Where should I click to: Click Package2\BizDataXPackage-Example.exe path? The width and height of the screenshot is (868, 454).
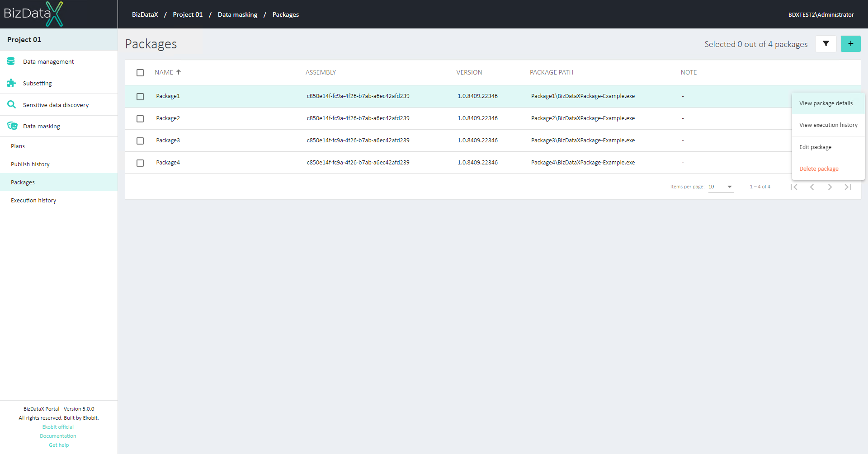pos(583,118)
